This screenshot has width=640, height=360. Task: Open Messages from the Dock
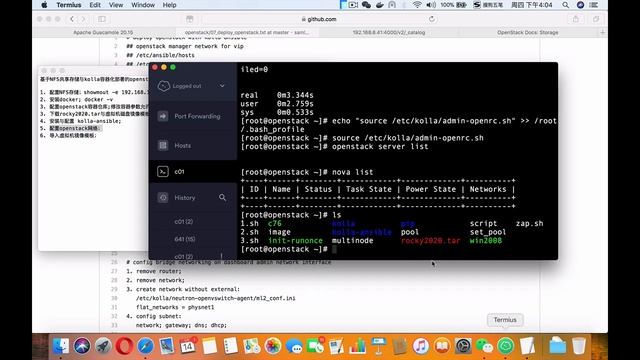294,346
